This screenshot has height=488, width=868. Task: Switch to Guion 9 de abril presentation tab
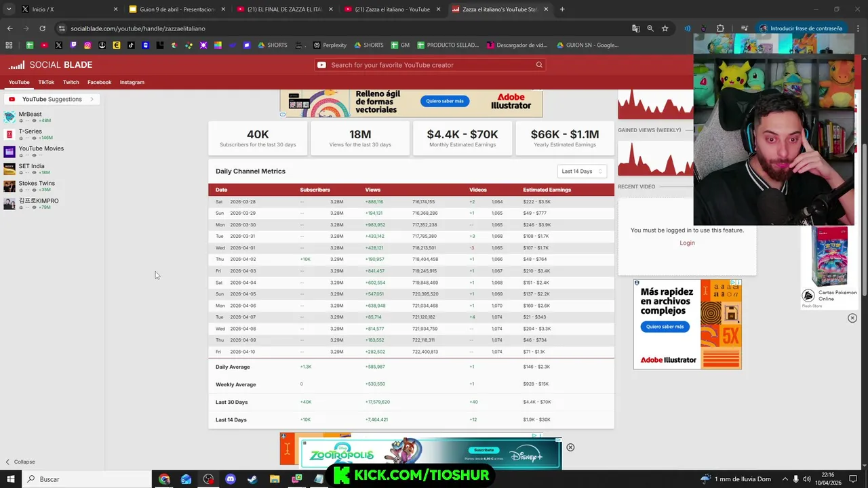pyautogui.click(x=176, y=9)
